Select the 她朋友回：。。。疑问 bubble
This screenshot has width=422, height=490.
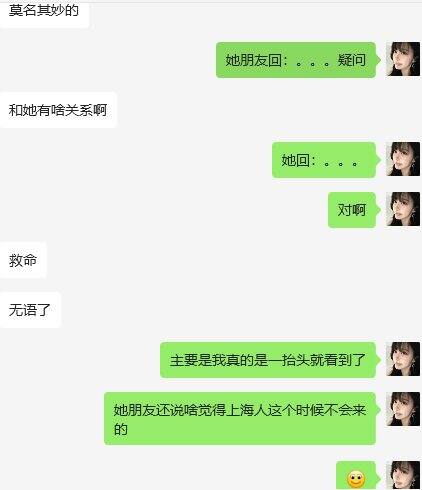pyautogui.click(x=296, y=60)
